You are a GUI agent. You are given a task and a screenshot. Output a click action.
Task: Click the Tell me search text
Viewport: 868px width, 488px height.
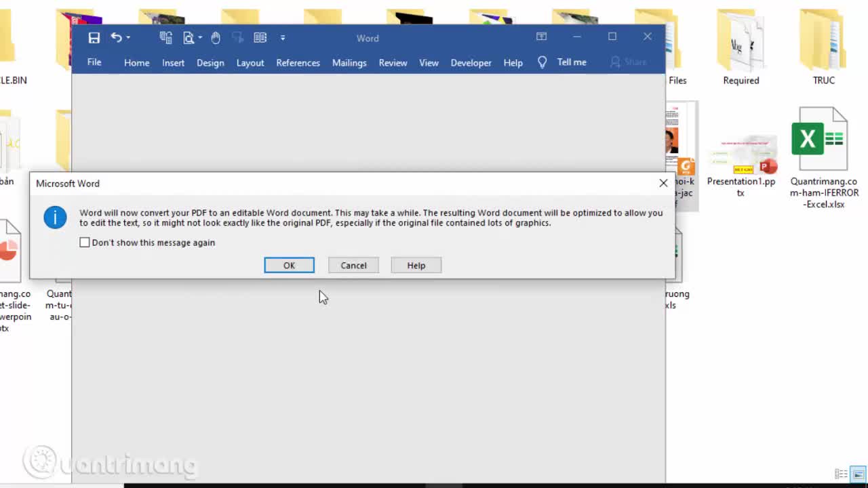point(572,62)
